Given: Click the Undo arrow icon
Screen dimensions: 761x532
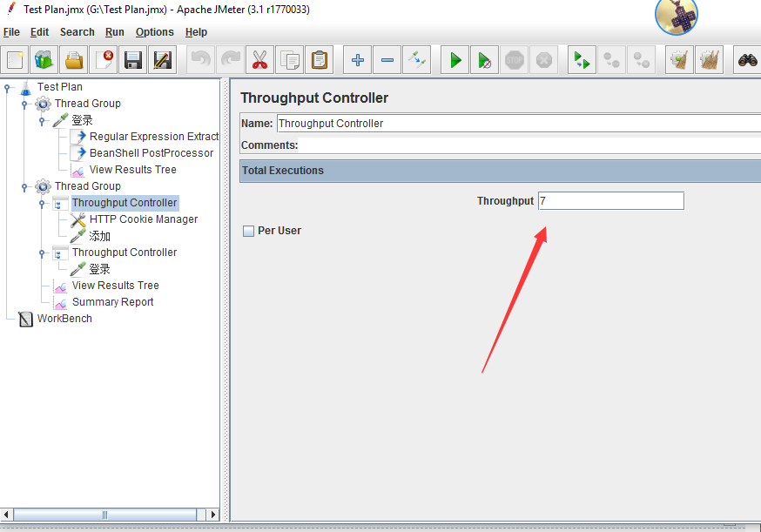Looking at the screenshot, I should click(200, 60).
